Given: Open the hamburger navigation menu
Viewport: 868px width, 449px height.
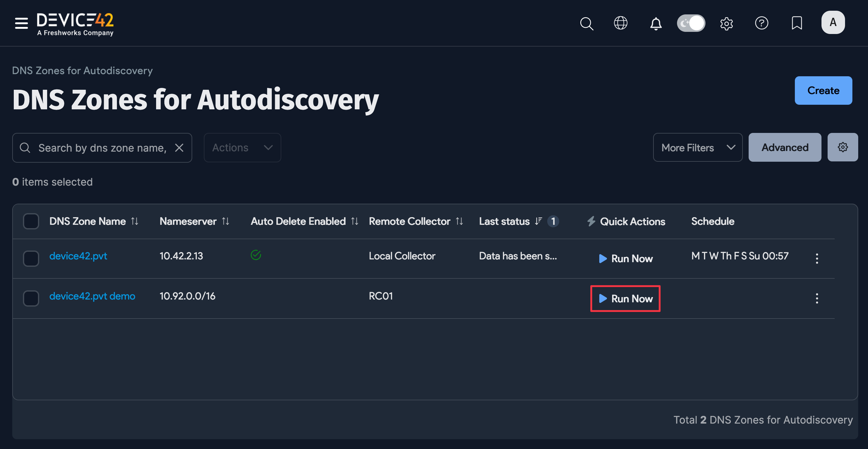Looking at the screenshot, I should (x=21, y=23).
